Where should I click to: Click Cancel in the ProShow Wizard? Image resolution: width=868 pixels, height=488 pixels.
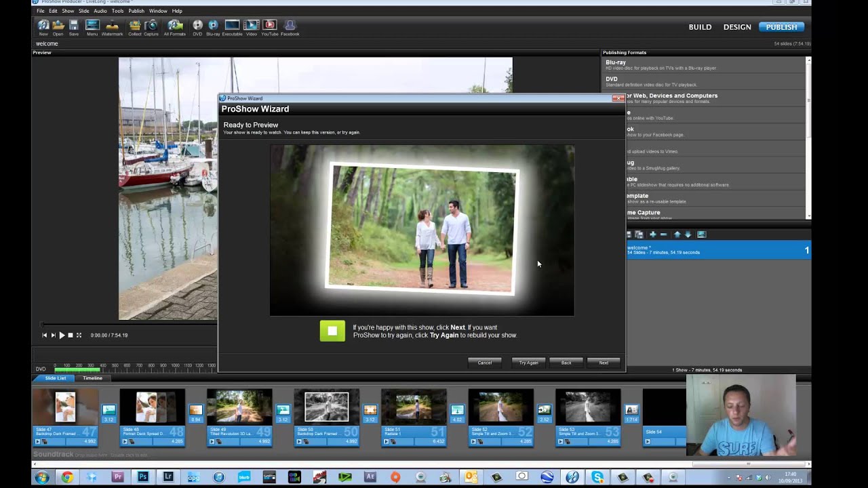[x=485, y=363]
